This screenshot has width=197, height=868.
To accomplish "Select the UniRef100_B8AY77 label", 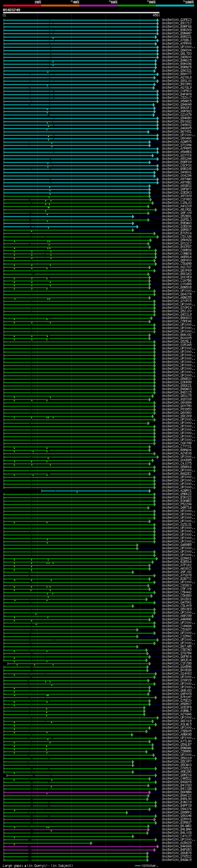I will (176, 74).
